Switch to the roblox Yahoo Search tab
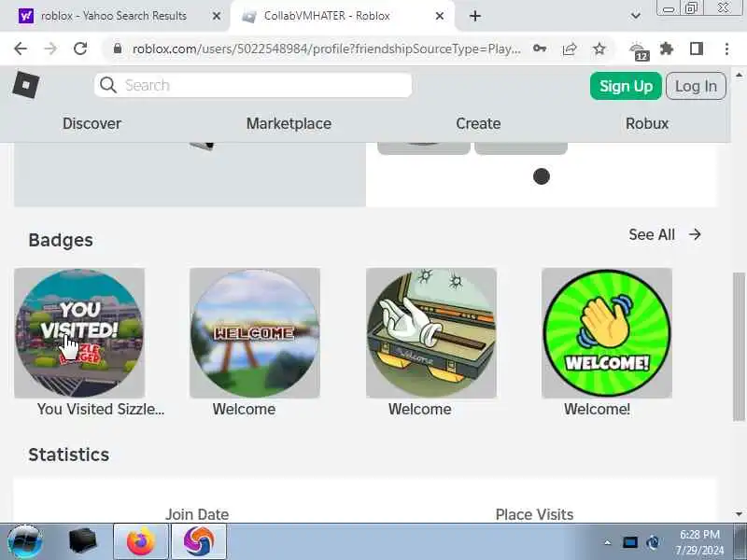The width and height of the screenshot is (747, 560). click(x=114, y=16)
